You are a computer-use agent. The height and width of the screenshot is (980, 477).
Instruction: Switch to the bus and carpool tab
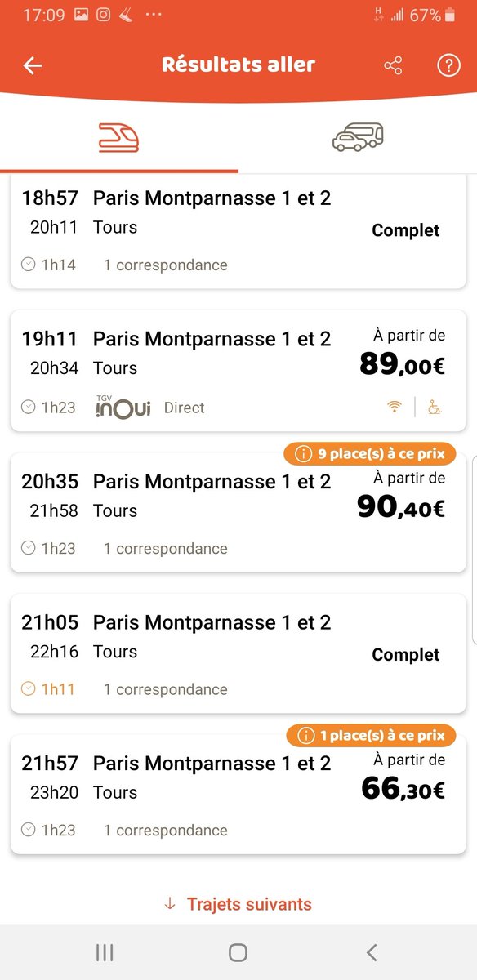tap(358, 137)
